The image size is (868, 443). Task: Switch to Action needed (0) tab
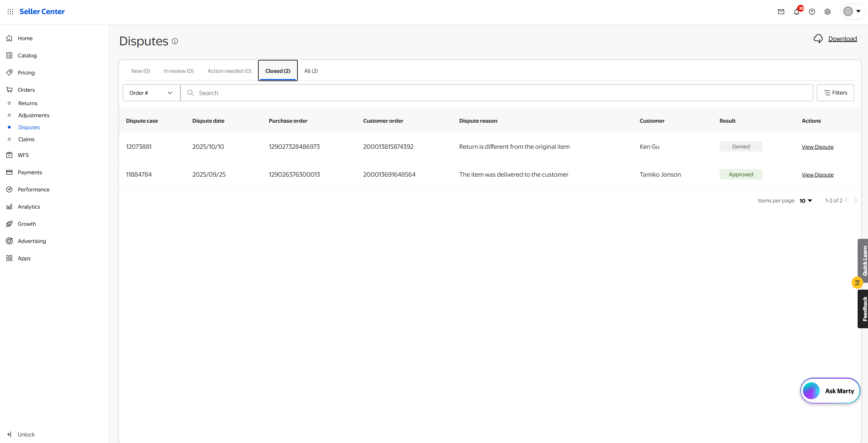pyautogui.click(x=229, y=71)
